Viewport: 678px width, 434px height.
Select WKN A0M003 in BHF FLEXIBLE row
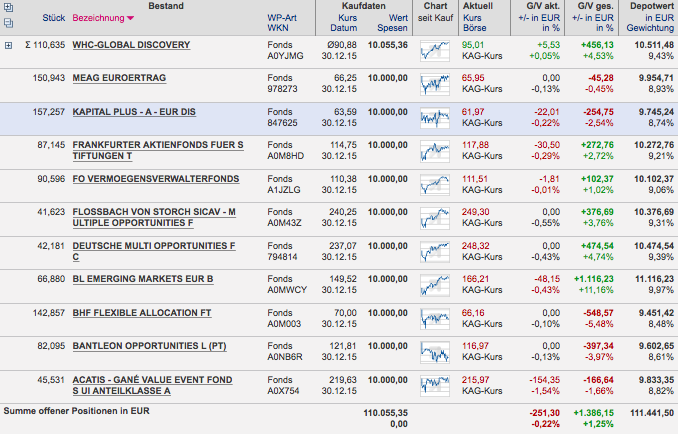point(284,324)
